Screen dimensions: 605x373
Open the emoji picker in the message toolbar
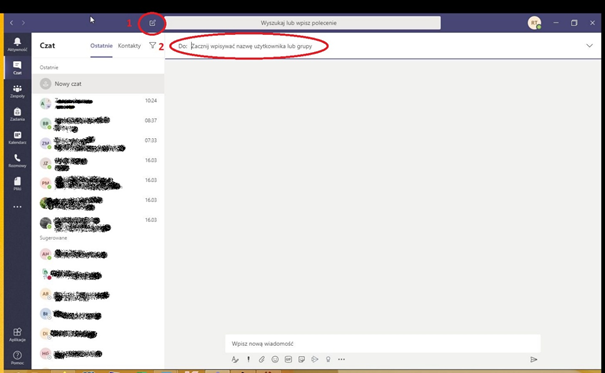tap(275, 359)
